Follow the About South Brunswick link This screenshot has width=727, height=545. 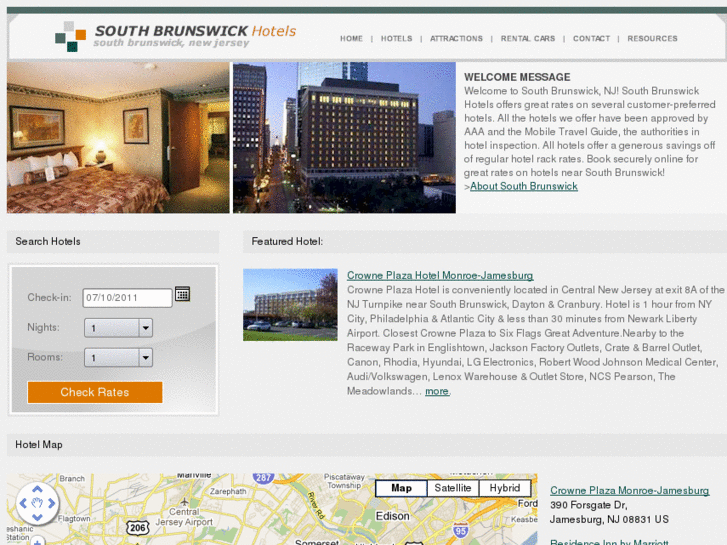[x=524, y=186]
